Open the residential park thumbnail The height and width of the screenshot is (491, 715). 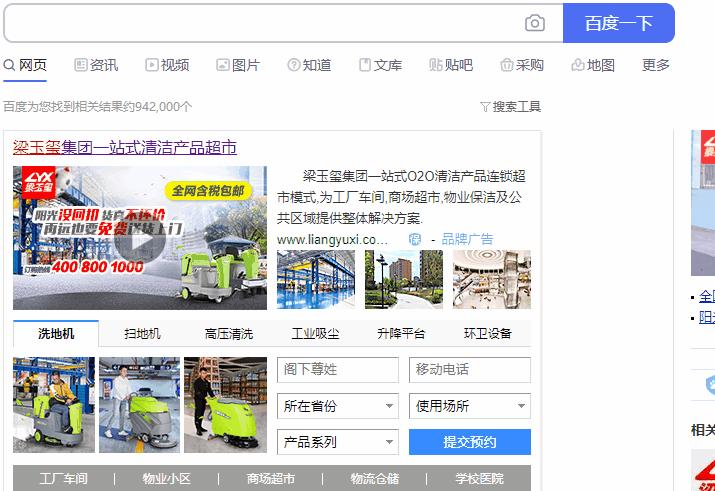pyautogui.click(x=404, y=279)
